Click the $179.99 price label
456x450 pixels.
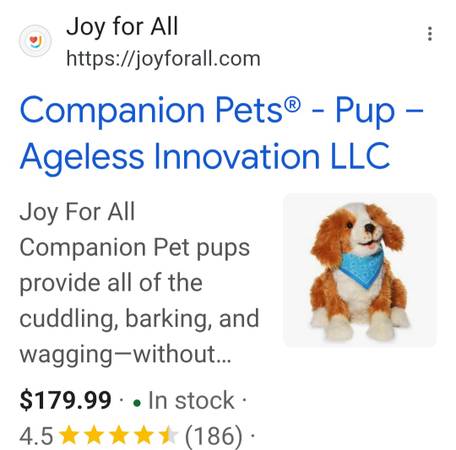point(65,400)
